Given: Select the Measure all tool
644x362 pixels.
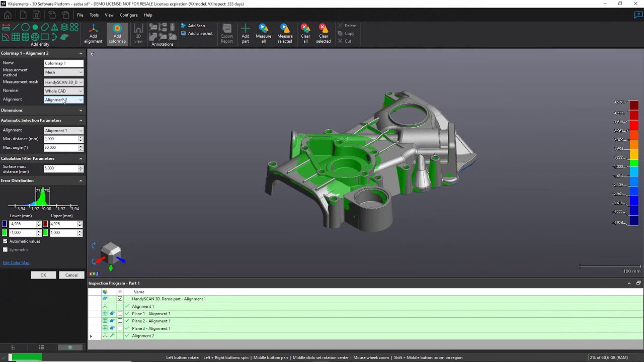Looking at the screenshot, I should (263, 33).
